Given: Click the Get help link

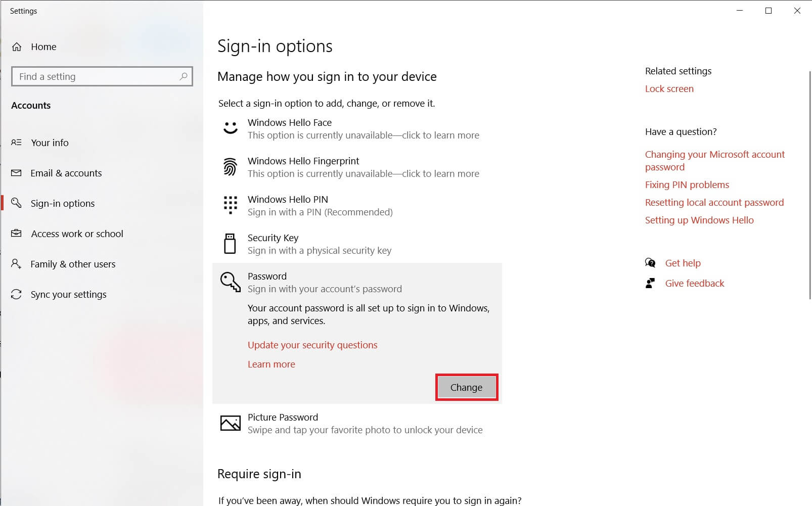Looking at the screenshot, I should [683, 263].
